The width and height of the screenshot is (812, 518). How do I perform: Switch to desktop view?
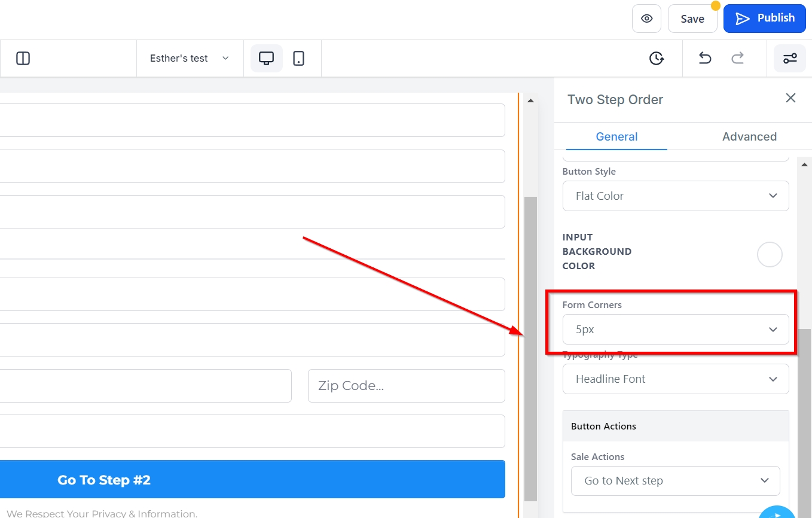pyautogui.click(x=266, y=59)
